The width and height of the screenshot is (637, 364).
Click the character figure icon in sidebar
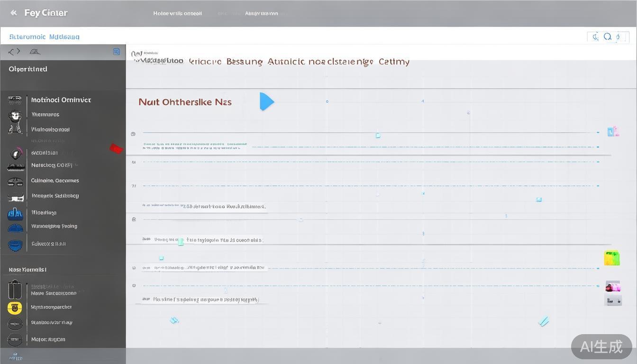[x=15, y=121]
